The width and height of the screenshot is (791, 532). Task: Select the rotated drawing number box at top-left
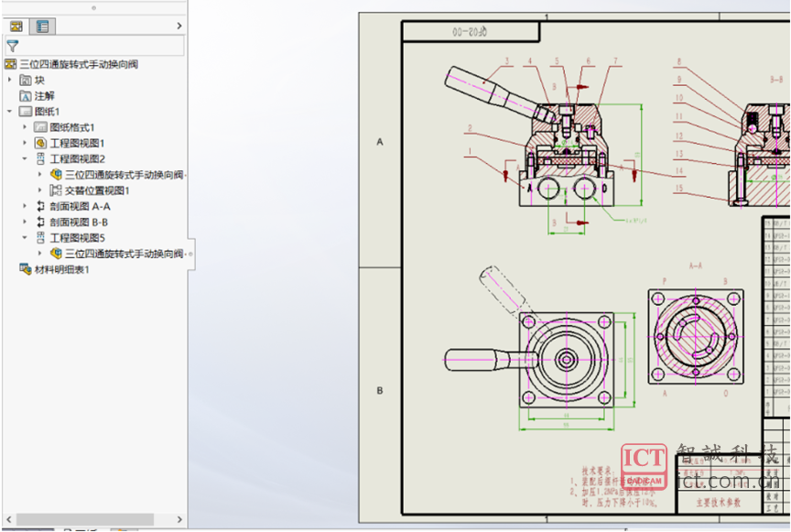471,32
